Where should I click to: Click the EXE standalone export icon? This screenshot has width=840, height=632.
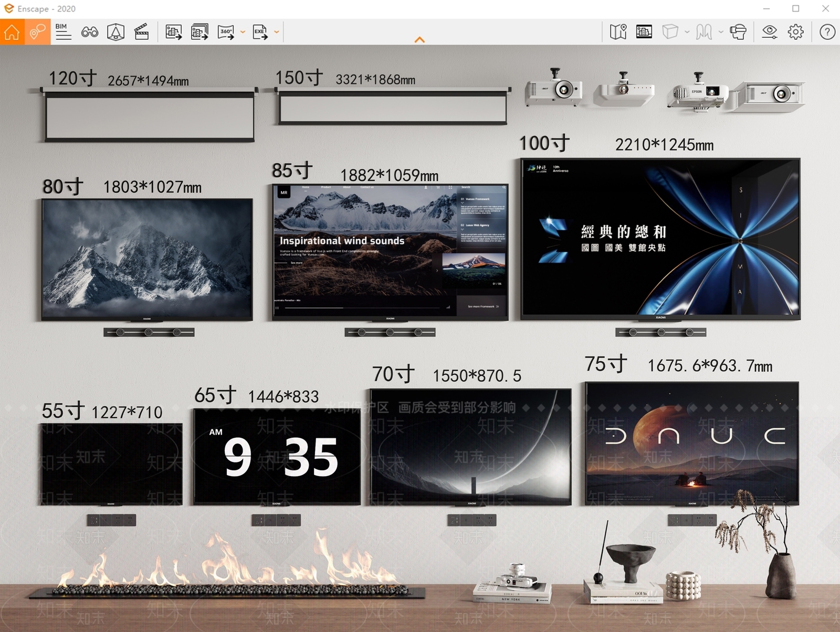point(260,32)
